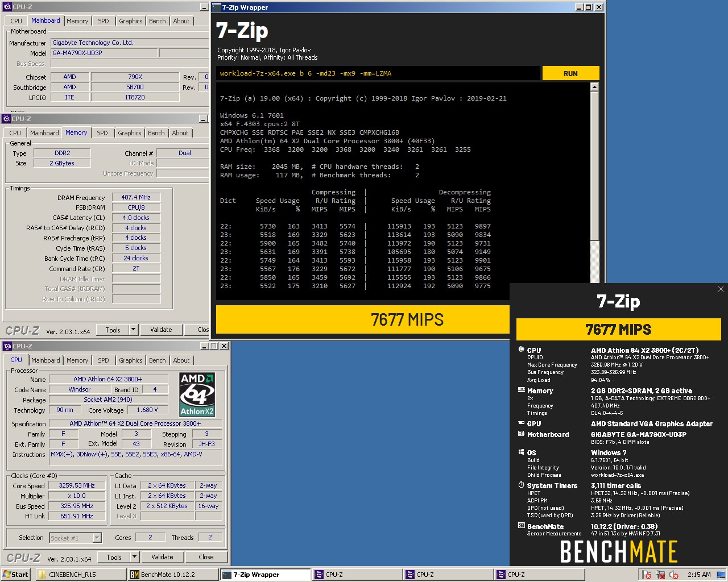
Task: Click the 651.91 MHz HT Link value
Action: tap(77, 516)
